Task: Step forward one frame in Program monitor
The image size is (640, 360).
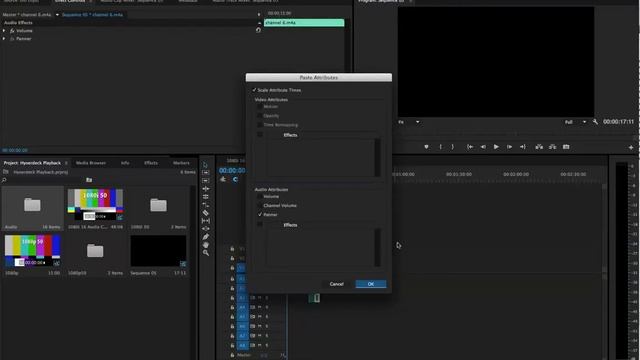Action: click(509, 147)
